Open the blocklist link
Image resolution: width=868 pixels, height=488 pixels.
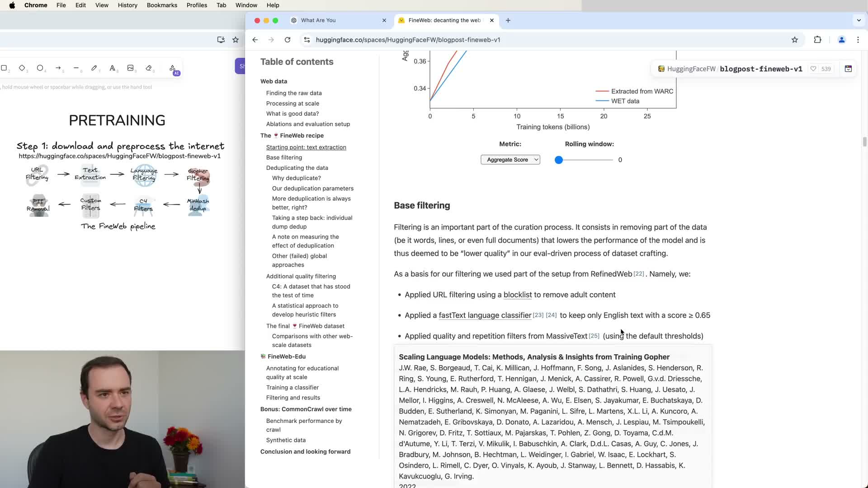pyautogui.click(x=517, y=295)
